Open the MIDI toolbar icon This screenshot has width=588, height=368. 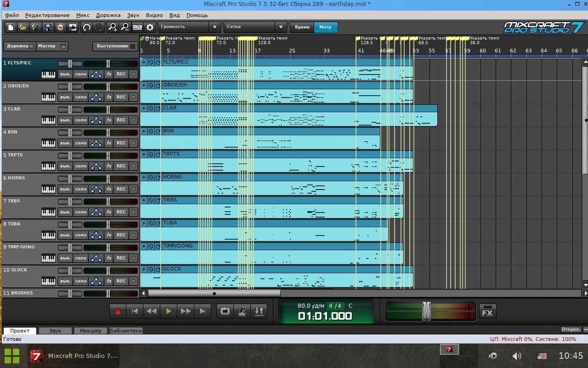(x=137, y=27)
